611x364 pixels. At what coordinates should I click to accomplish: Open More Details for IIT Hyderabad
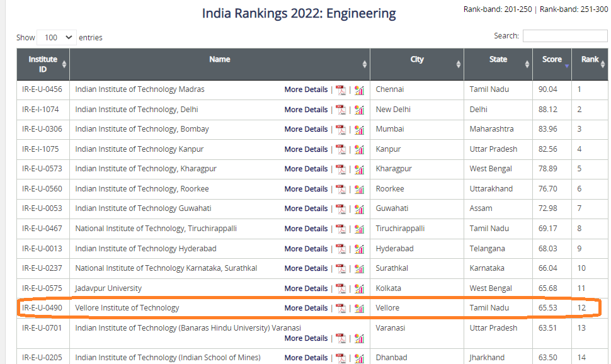pos(306,249)
